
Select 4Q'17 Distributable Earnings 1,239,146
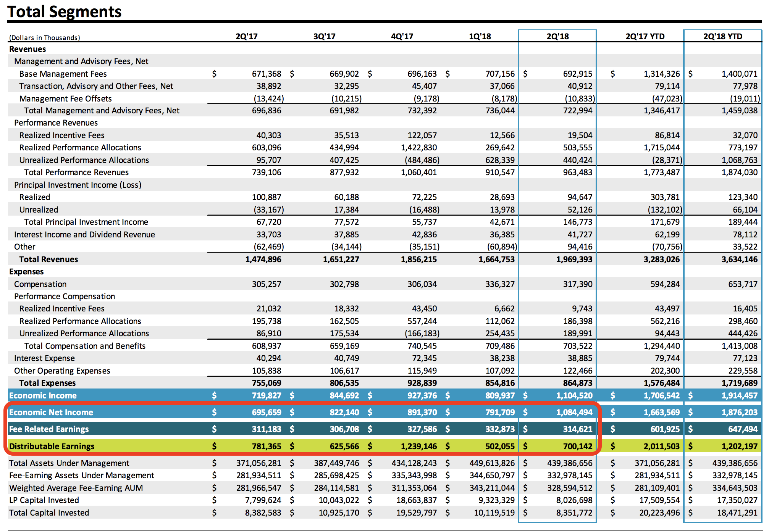pyautogui.click(x=419, y=447)
